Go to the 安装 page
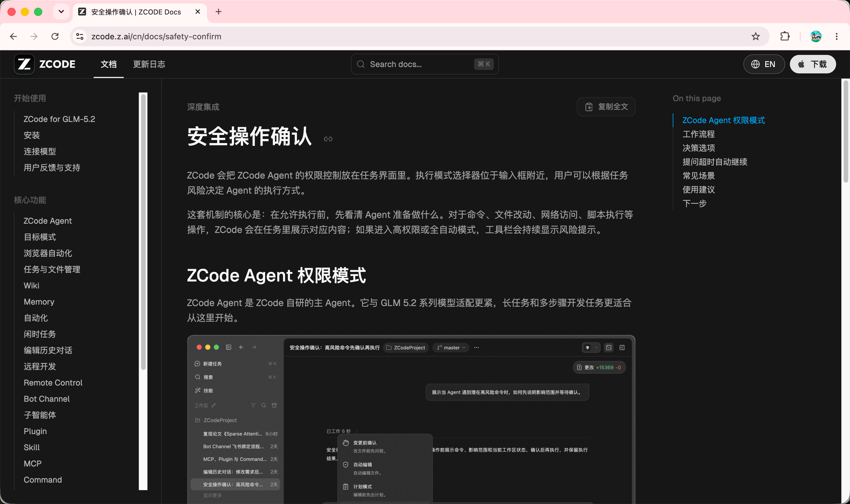 click(x=32, y=135)
